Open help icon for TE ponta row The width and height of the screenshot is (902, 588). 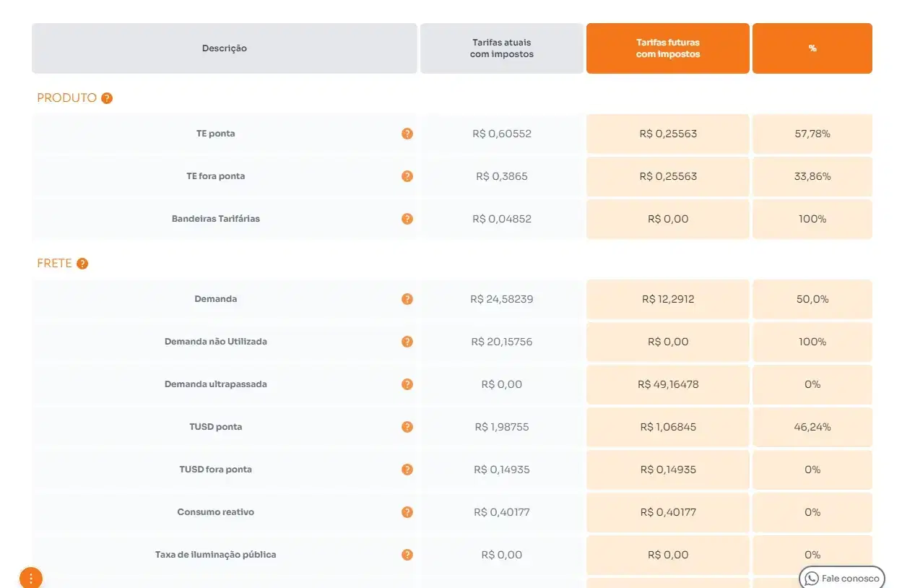coord(407,134)
